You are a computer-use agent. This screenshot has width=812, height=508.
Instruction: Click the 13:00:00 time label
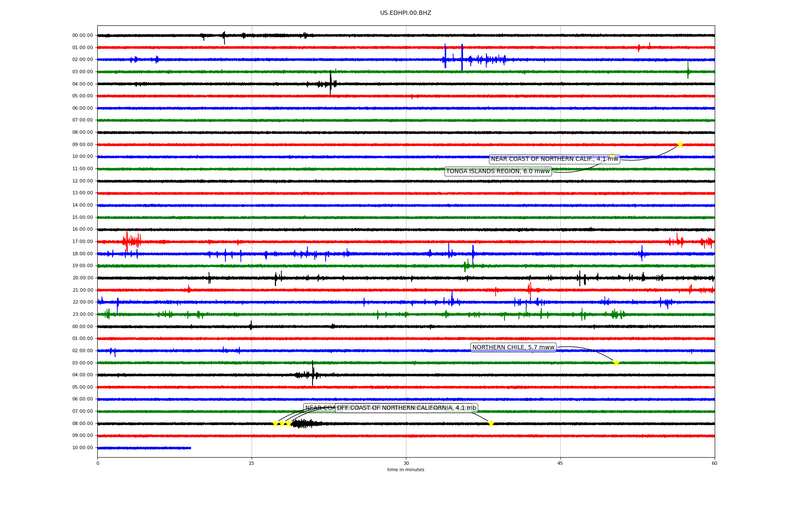(82, 193)
